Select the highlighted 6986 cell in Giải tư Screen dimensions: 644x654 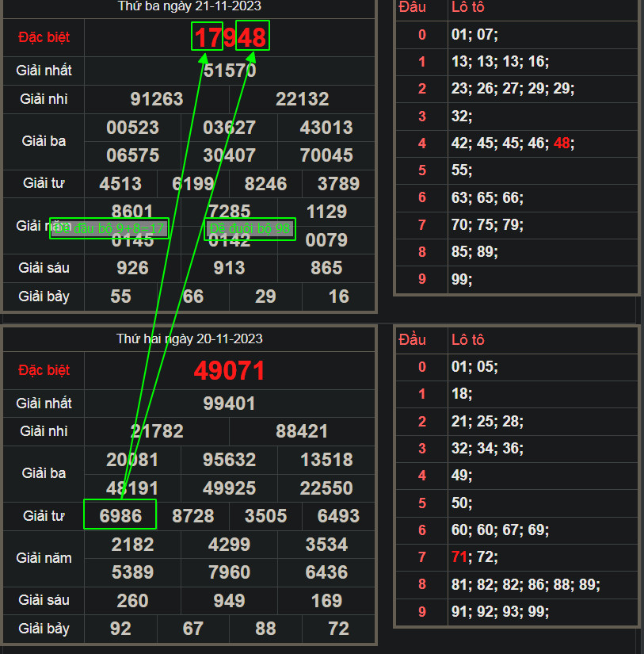point(120,515)
